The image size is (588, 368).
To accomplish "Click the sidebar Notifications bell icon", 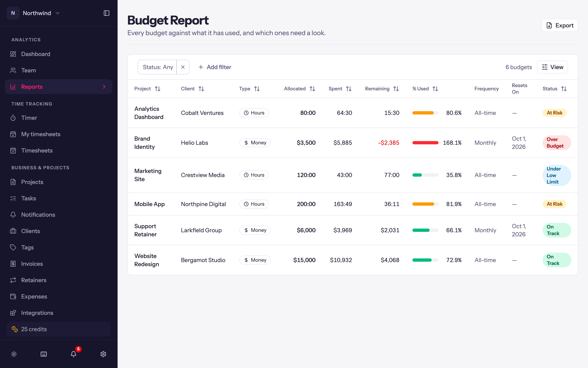I will (13, 215).
